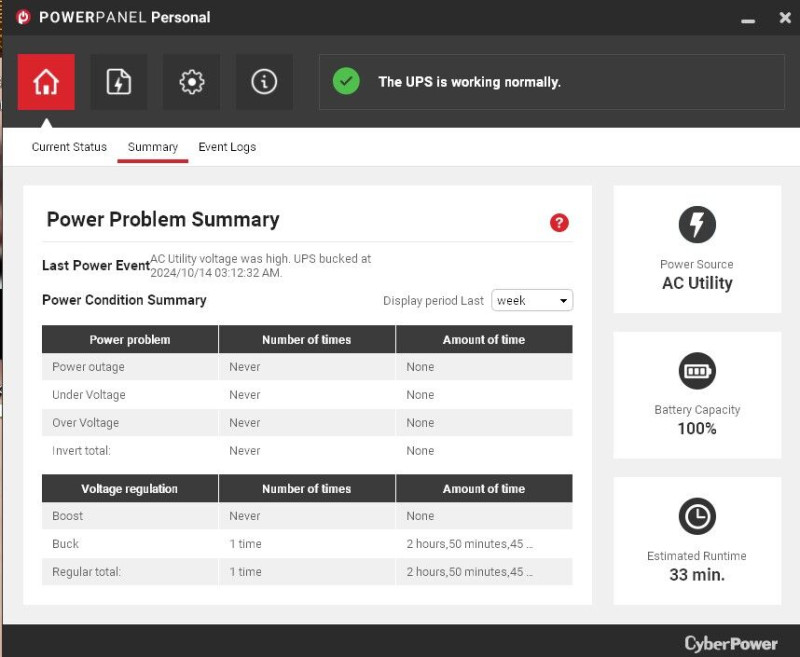Click the 'Power Condition Summary' label
The width and height of the screenshot is (800, 657).
(124, 300)
